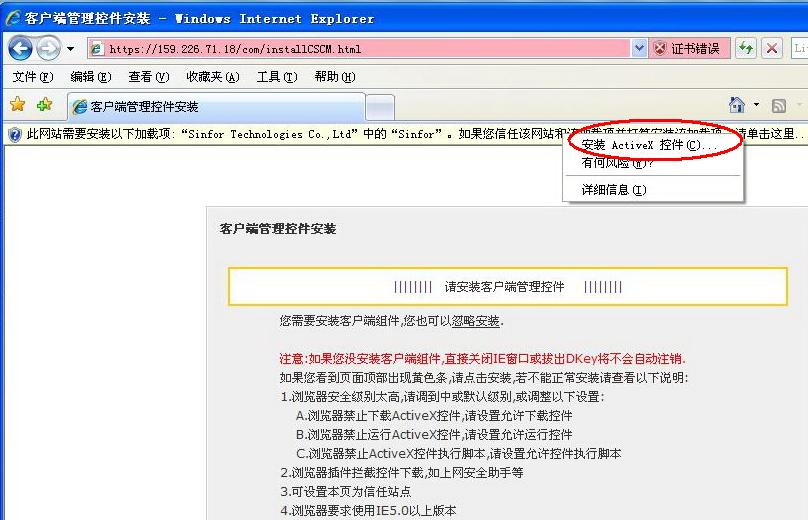Open the 收藏夹 (Favorites) menu
808x520 pixels.
coord(212,77)
